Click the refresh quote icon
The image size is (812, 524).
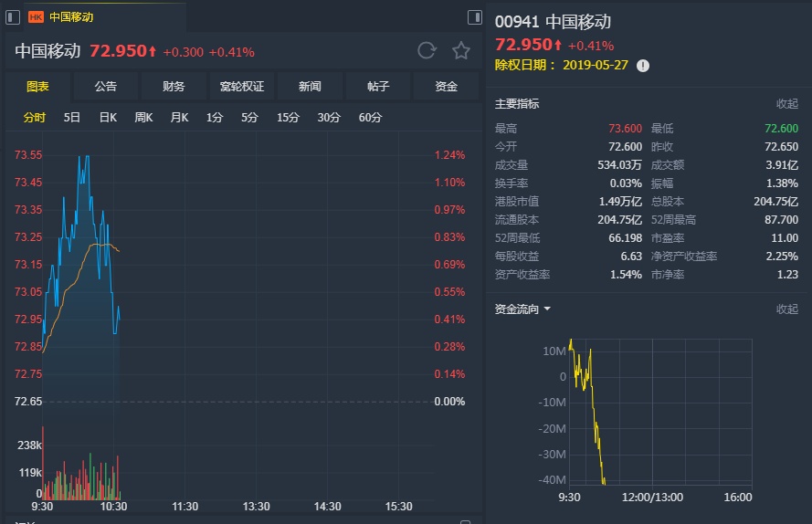[427, 51]
